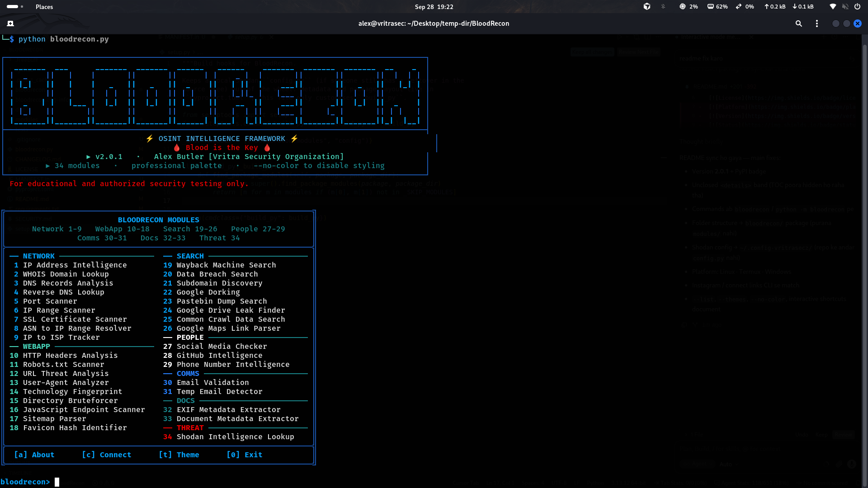Click module 33 Document Metadata Extractor

231,419
